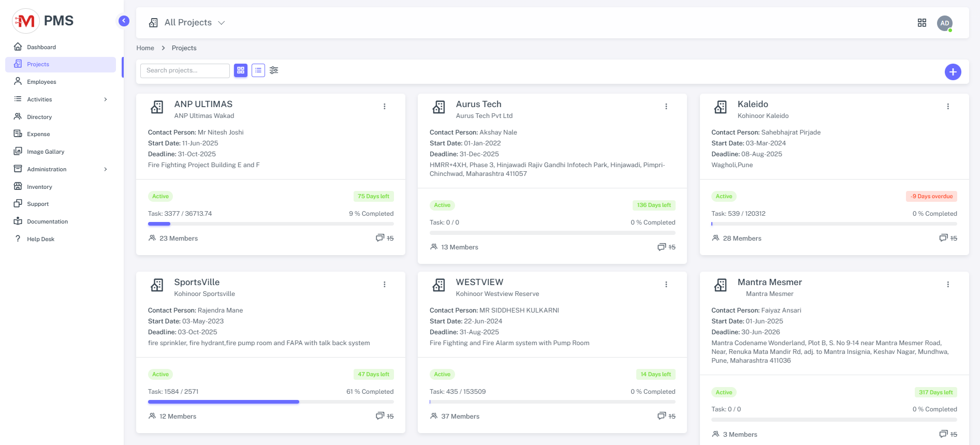Click the blue add project plus button
This screenshot has height=445, width=980.
pyautogui.click(x=953, y=72)
